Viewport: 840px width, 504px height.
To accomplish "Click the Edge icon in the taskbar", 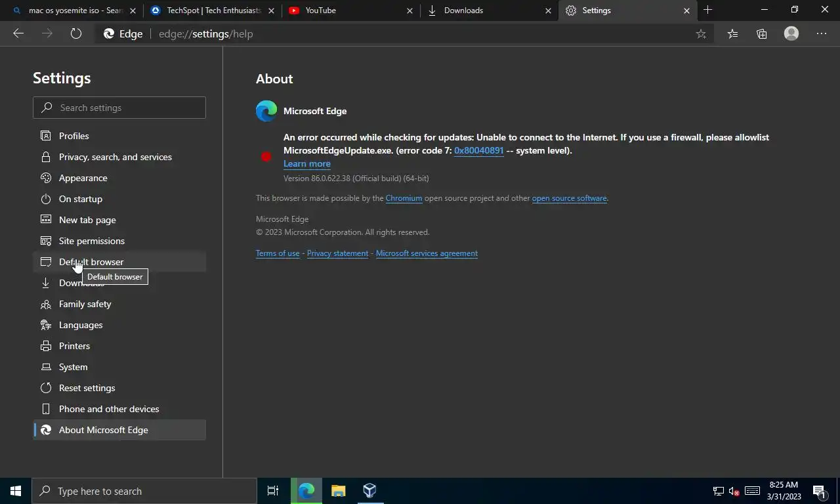I will (306, 491).
